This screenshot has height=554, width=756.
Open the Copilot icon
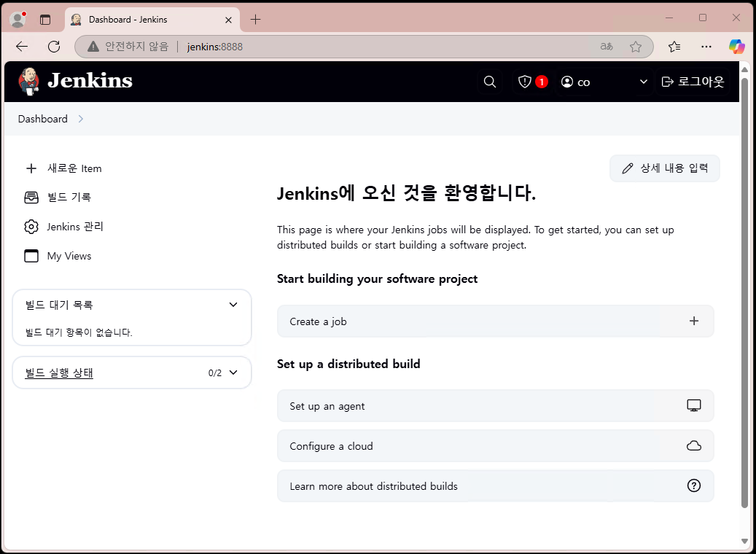[736, 47]
